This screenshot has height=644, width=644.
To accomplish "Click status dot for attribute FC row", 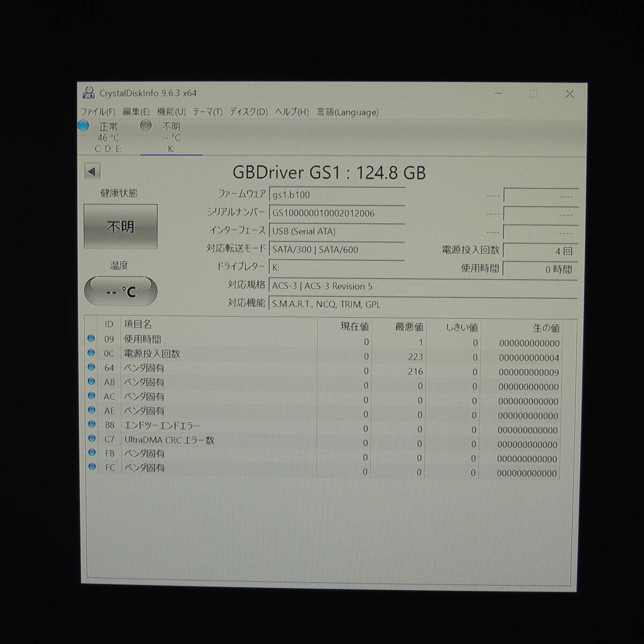I will pyautogui.click(x=92, y=466).
